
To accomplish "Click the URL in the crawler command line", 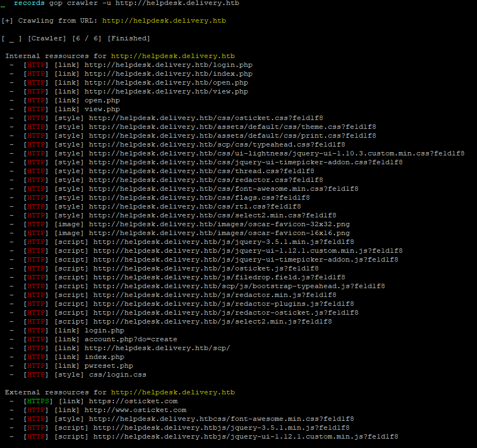I will coord(177,3).
